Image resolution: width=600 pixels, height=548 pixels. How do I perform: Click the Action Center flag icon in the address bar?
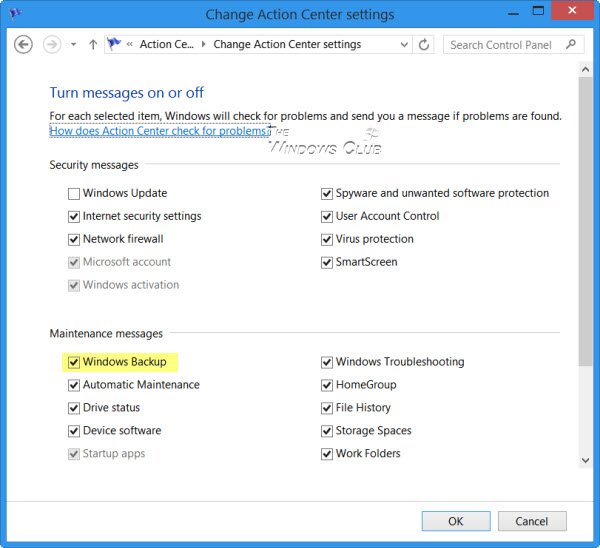114,45
